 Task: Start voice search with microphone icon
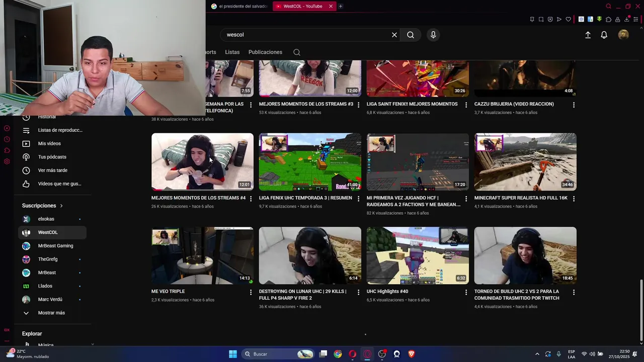point(433,35)
